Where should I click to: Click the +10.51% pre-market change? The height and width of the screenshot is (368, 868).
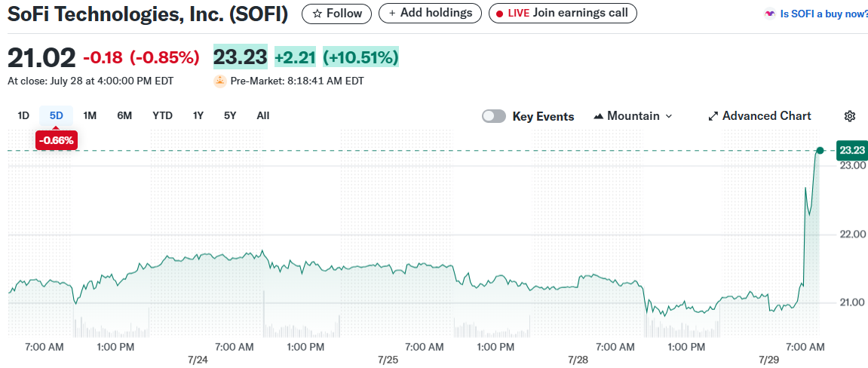click(360, 57)
